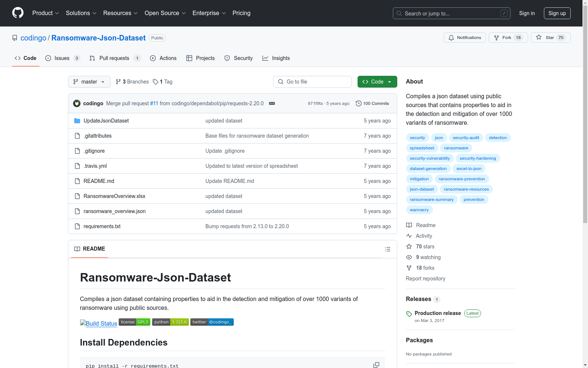Open the Notifications bell icon
This screenshot has width=588, height=368.
pyautogui.click(x=451, y=37)
